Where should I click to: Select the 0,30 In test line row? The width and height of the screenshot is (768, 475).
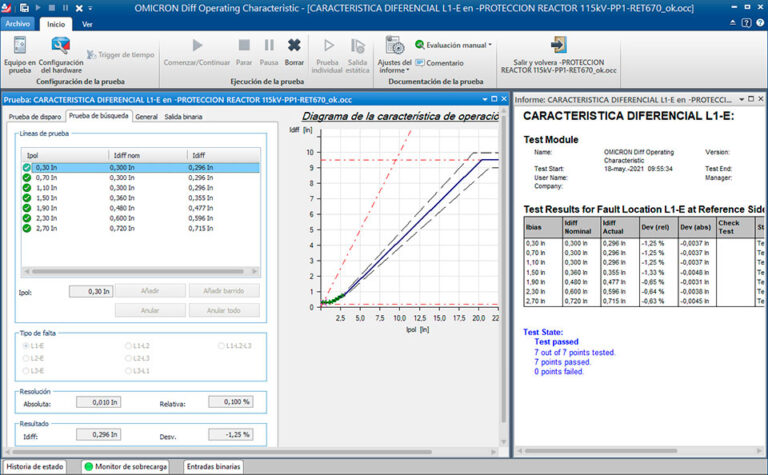[141, 167]
